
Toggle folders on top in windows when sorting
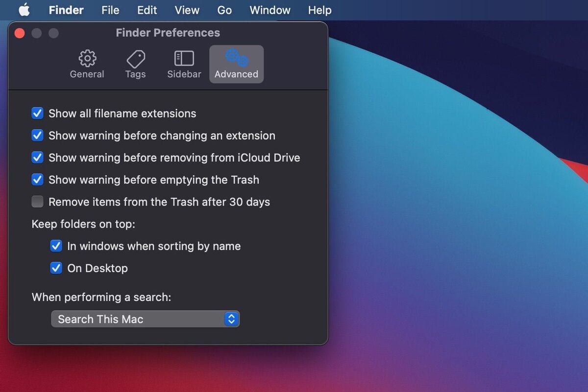click(56, 246)
